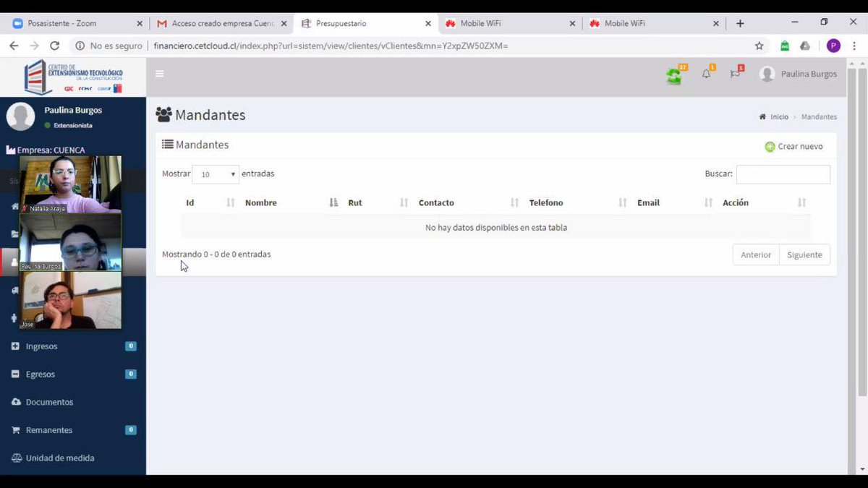
Task: Sort table by Id column
Action: [210, 203]
